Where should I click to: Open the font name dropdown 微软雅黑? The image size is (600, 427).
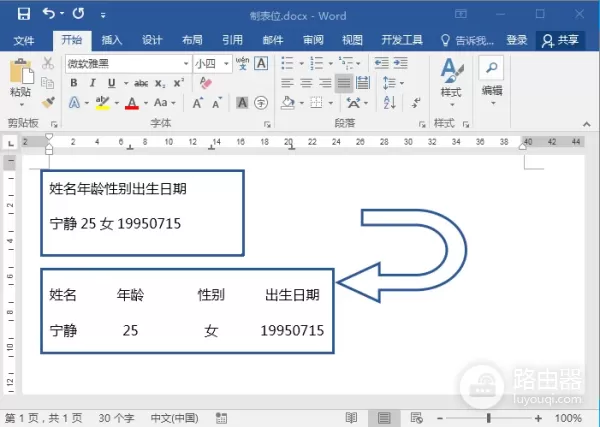[186, 64]
